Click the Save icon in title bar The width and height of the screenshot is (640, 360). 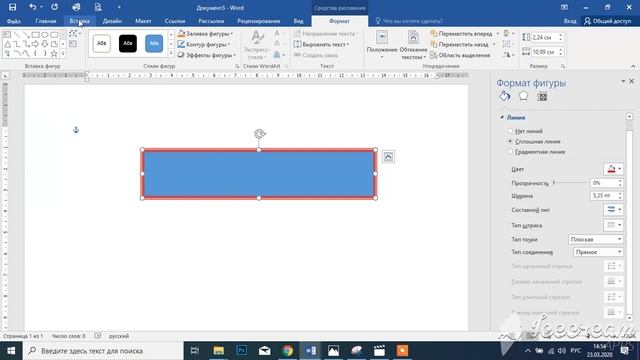[12, 7]
